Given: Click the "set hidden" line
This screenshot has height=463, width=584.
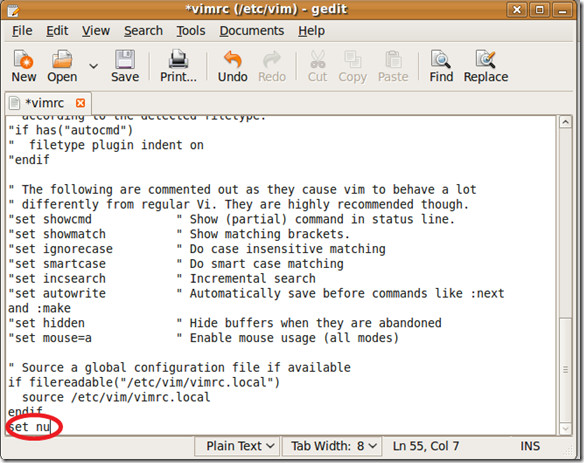Looking at the screenshot, I should click(x=225, y=323).
